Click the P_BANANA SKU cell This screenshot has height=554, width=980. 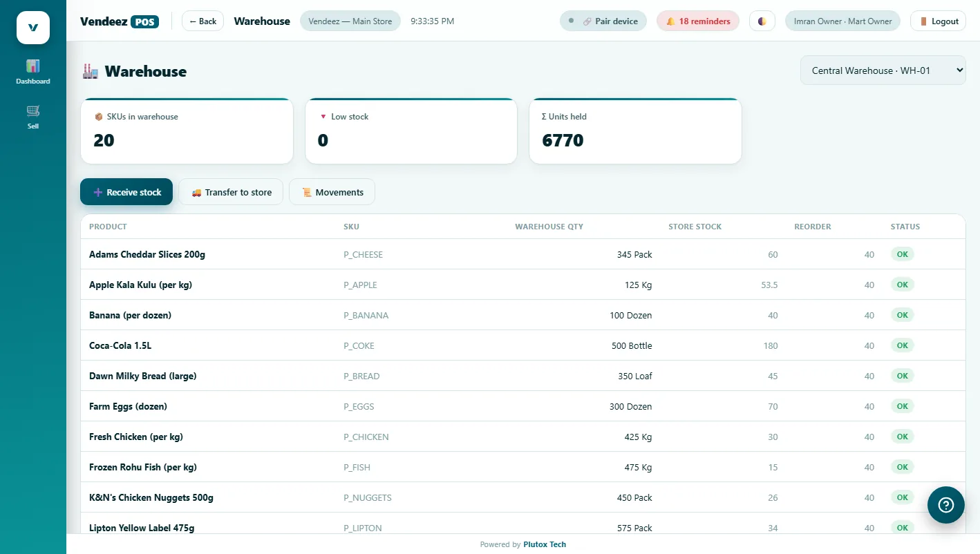366,315
